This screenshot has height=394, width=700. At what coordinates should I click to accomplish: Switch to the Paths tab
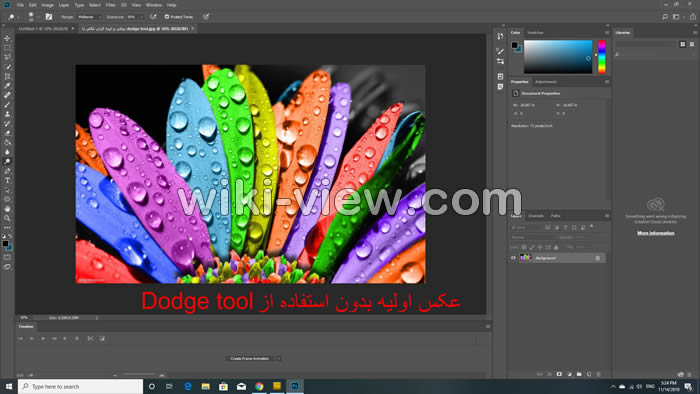click(555, 216)
